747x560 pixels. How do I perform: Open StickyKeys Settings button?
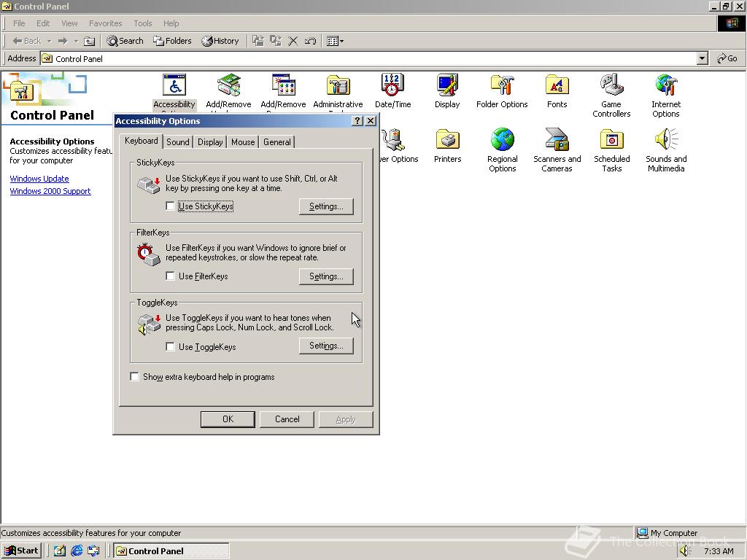326,206
